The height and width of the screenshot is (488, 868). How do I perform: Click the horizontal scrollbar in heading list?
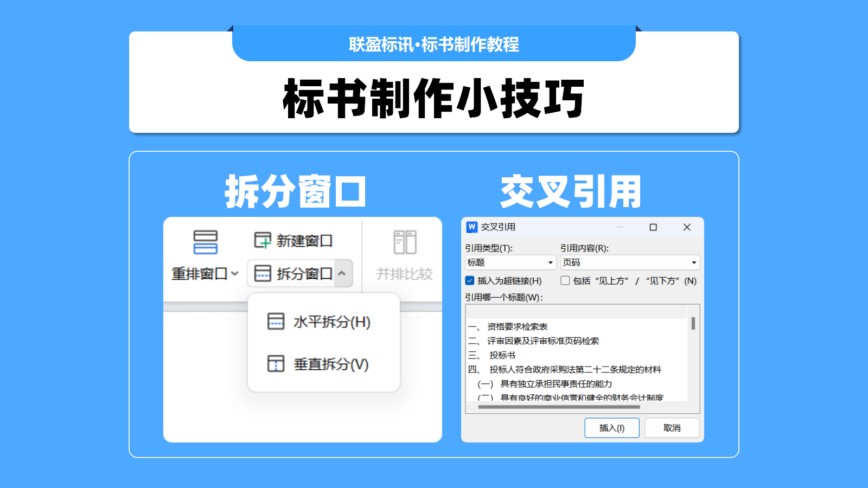click(x=559, y=407)
